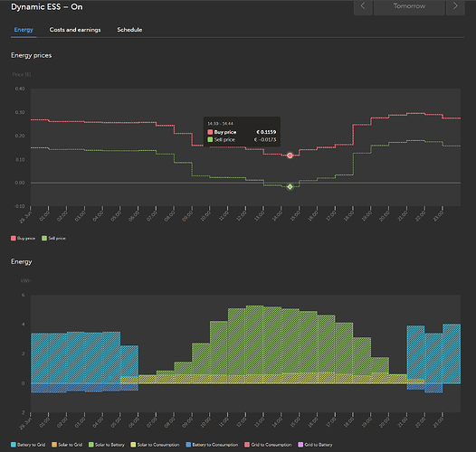Viewport: 476px width, 452px height.
Task: Click the tallest green solar bar at 12:00
Action: [254, 340]
